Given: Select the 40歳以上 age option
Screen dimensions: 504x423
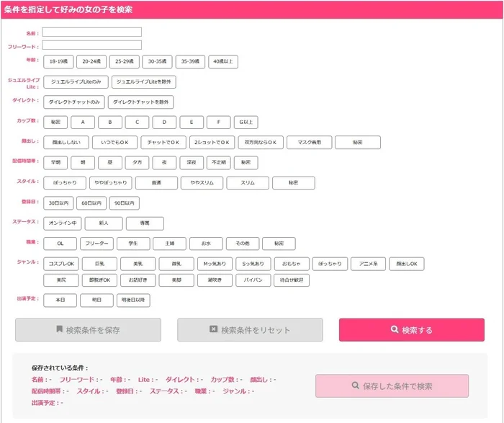Looking at the screenshot, I should [x=223, y=62].
